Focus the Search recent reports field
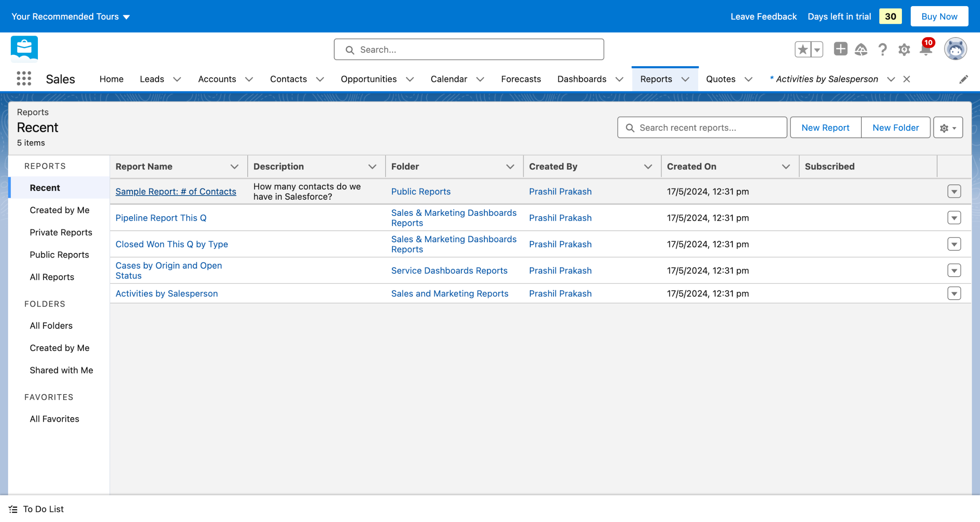Image resolution: width=980 pixels, height=522 pixels. [702, 127]
